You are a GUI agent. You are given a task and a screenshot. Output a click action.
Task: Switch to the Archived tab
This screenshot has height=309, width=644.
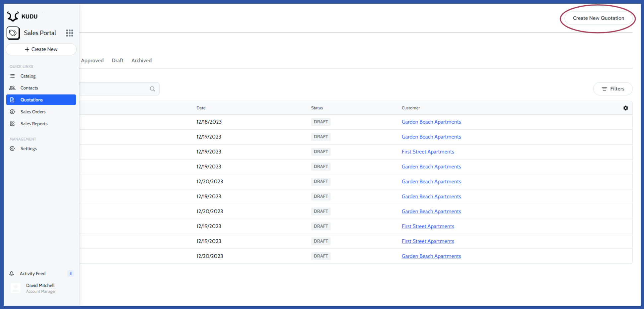coord(141,60)
